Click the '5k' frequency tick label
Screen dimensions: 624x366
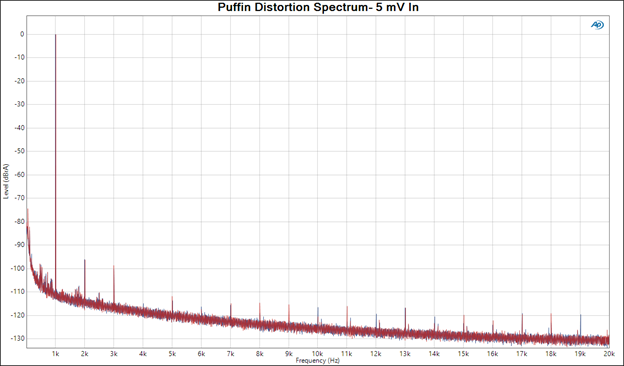(x=172, y=353)
